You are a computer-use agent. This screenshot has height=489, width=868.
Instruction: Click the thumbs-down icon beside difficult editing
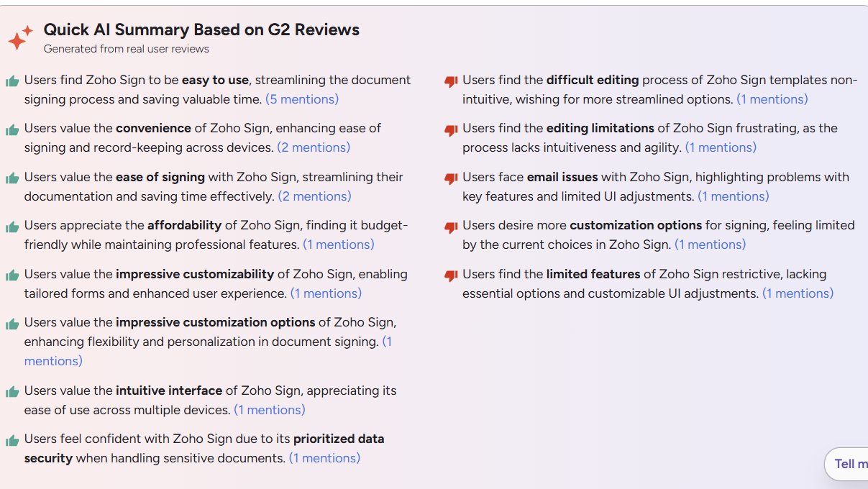[x=451, y=81]
